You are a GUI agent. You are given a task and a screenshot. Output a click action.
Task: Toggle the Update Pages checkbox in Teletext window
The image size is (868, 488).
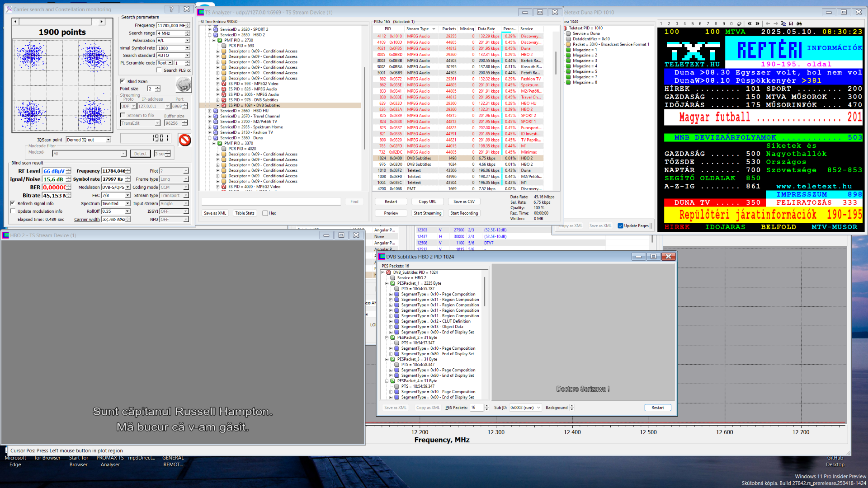coord(620,225)
